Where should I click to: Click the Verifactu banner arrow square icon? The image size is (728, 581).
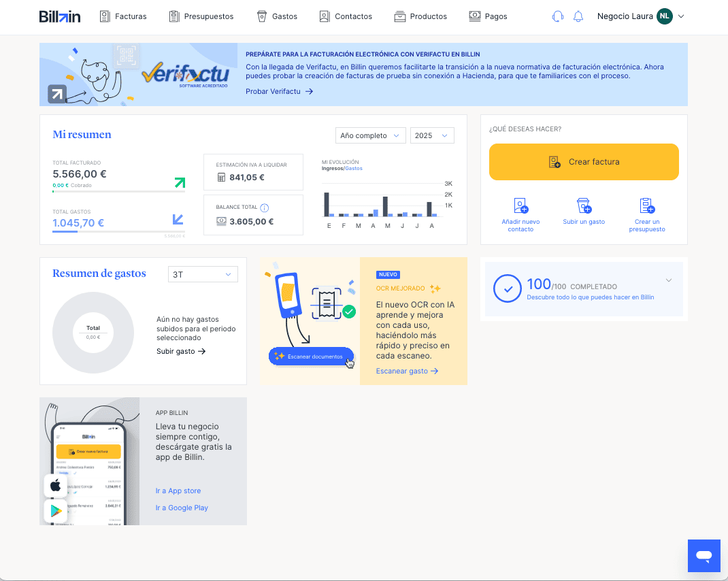pos(57,95)
